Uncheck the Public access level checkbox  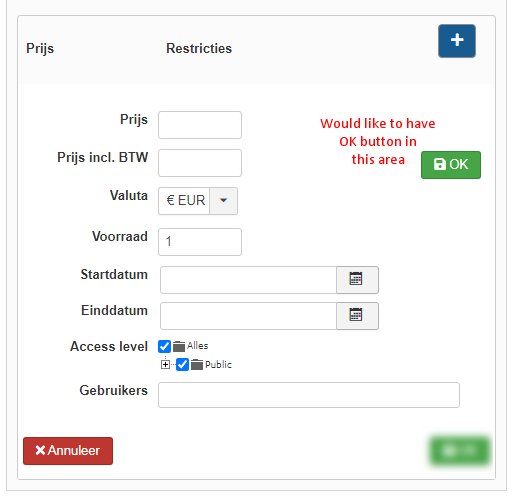pyautogui.click(x=182, y=364)
